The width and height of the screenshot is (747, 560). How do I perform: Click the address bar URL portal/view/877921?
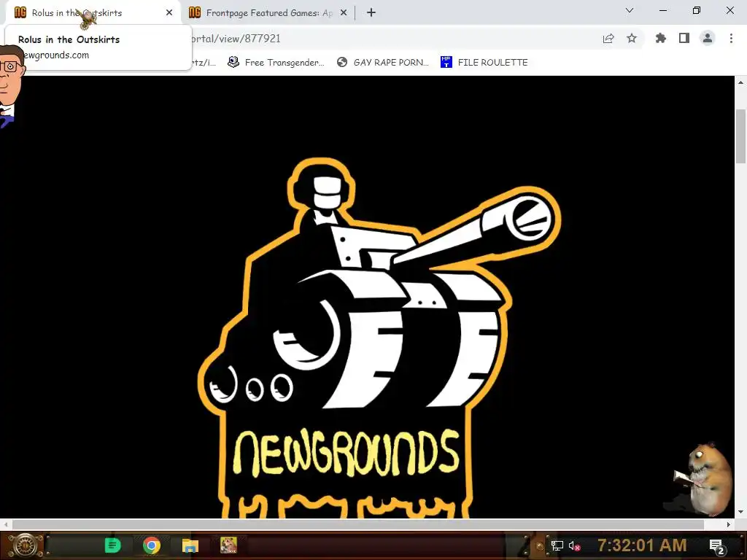pyautogui.click(x=236, y=39)
